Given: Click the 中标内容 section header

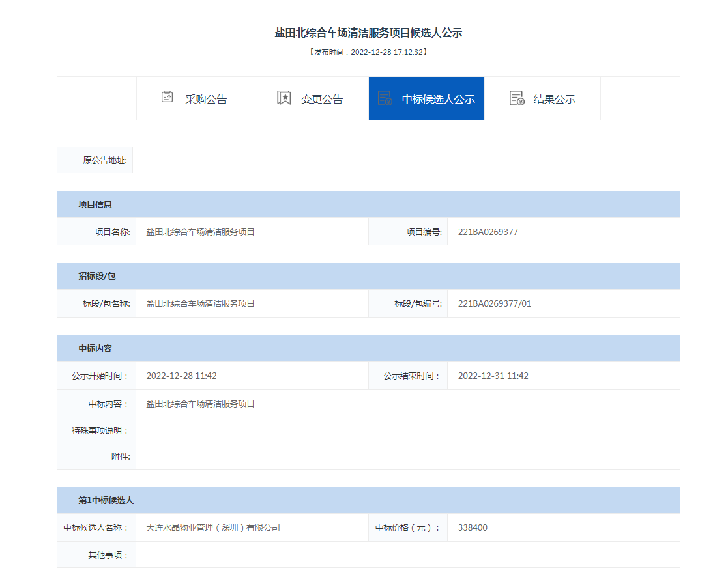Looking at the screenshot, I should [x=369, y=348].
